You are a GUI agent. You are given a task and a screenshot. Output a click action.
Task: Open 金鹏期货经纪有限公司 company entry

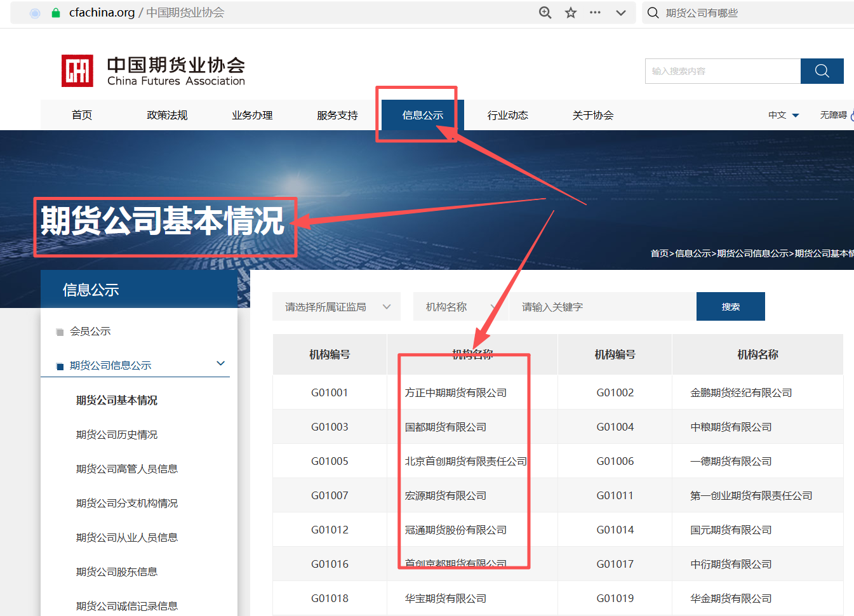tap(741, 392)
